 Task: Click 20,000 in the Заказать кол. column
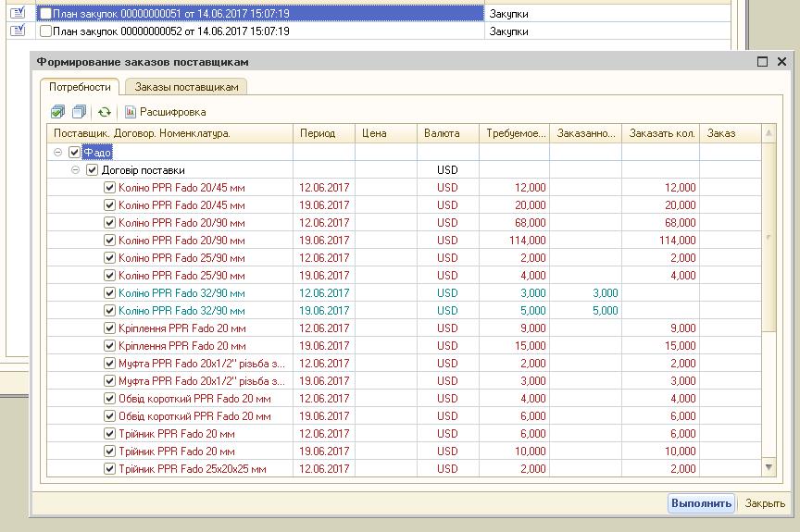[680, 205]
